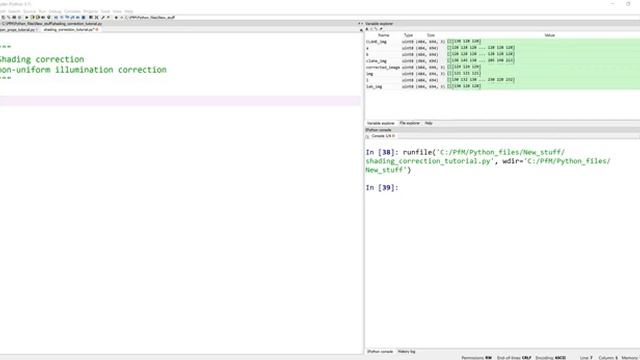Switch to the IPython console bottom tab
The height and width of the screenshot is (360, 640).
click(380, 351)
